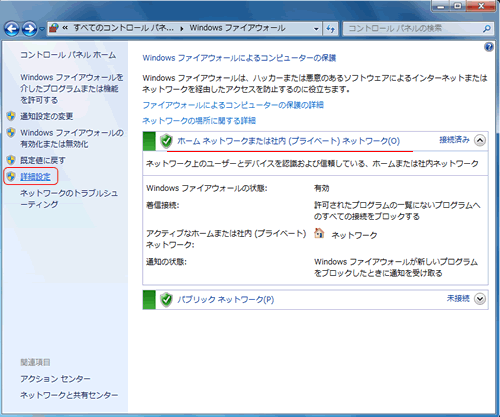Close the firewall window
500x417 pixels.
click(x=481, y=6)
